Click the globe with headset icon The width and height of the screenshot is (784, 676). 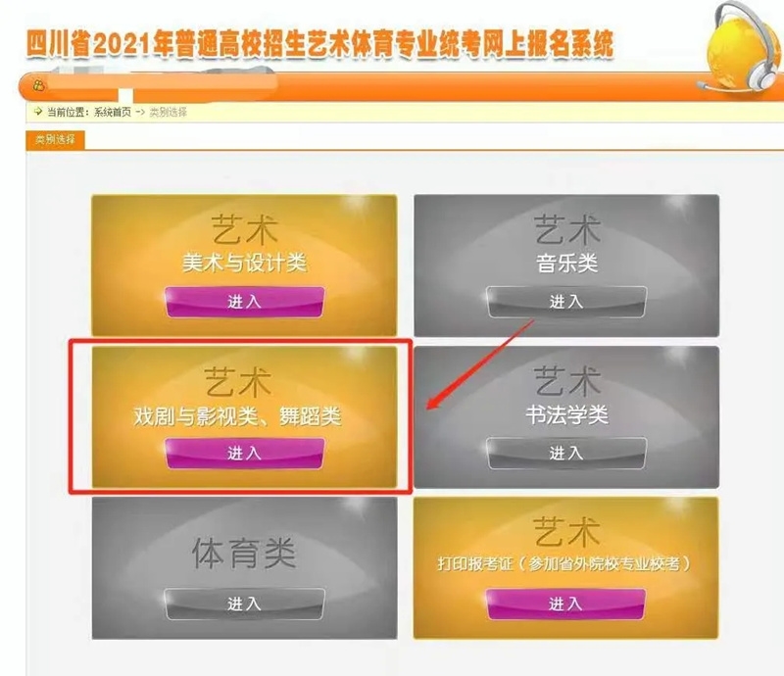click(x=744, y=47)
